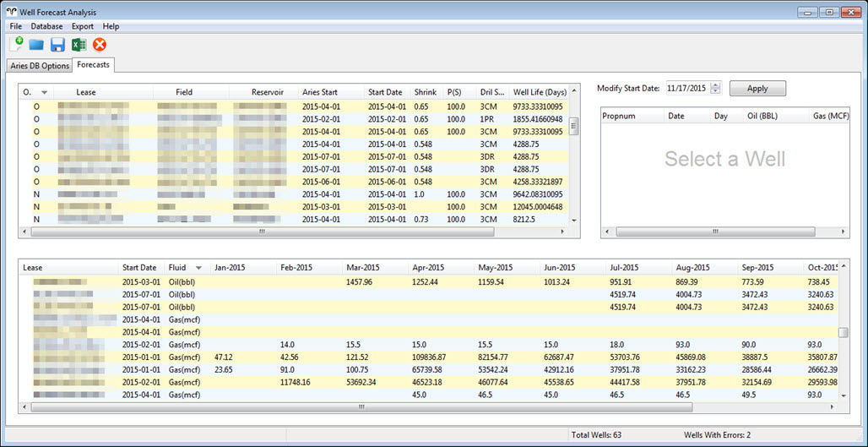This screenshot has width=868, height=447.
Task: Click the New document toolbar icon
Action: pyautogui.click(x=17, y=44)
